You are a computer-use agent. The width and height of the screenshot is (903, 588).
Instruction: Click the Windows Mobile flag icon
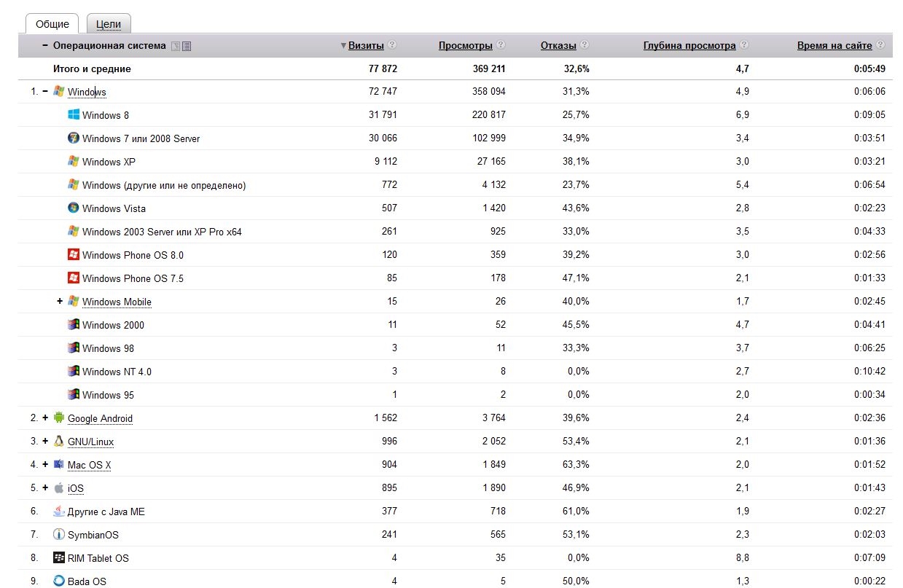tap(74, 301)
